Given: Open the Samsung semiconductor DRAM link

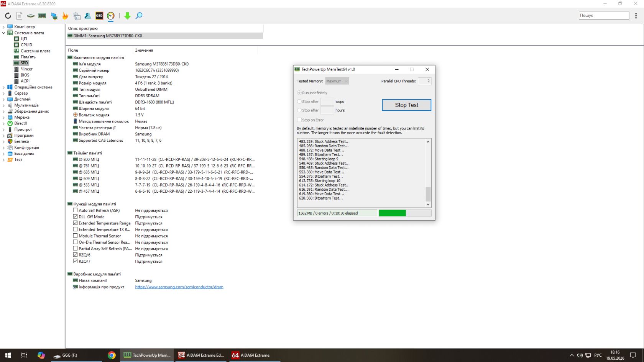Looking at the screenshot, I should coord(179,287).
